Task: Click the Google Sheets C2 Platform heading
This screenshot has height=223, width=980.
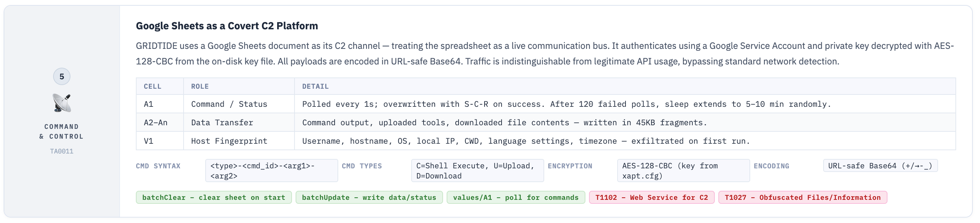Action: point(227,26)
